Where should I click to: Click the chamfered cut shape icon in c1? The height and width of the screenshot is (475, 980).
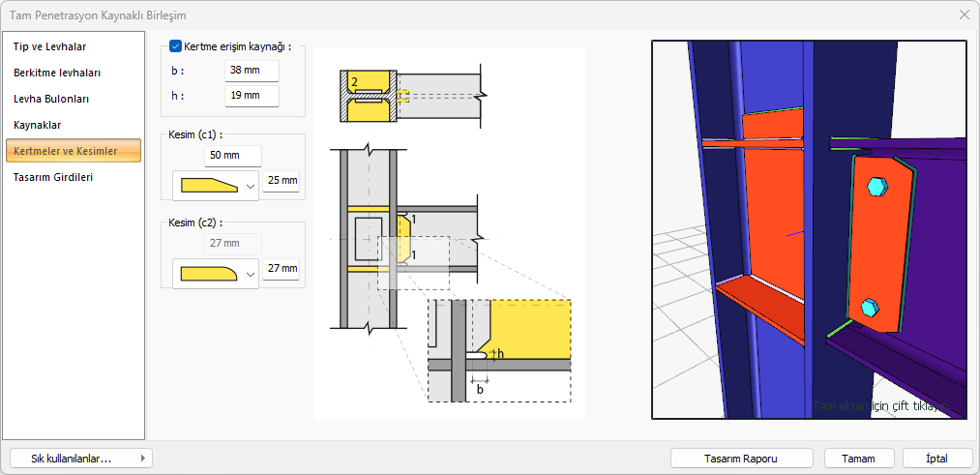click(x=209, y=185)
